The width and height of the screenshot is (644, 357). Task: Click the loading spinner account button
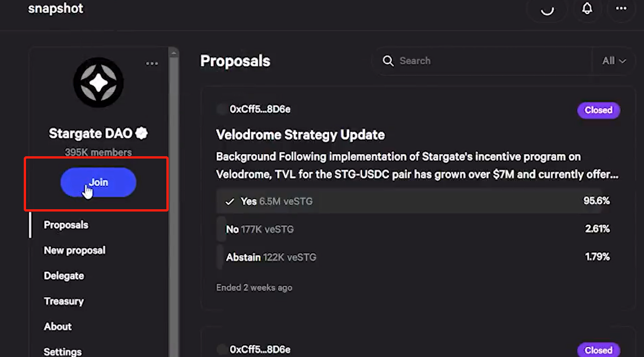coord(547,9)
